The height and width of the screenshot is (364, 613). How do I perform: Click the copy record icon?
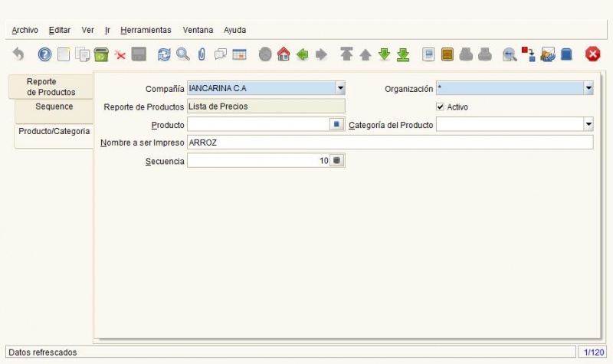coord(82,54)
